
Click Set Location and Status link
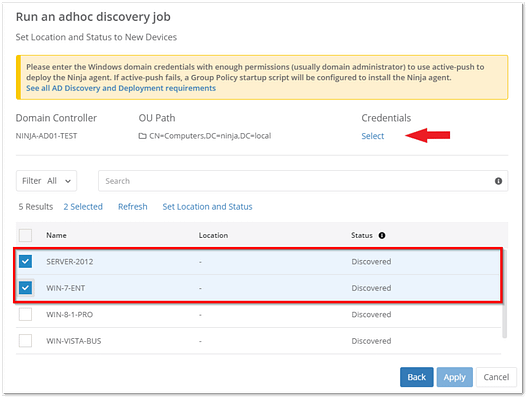coord(207,207)
